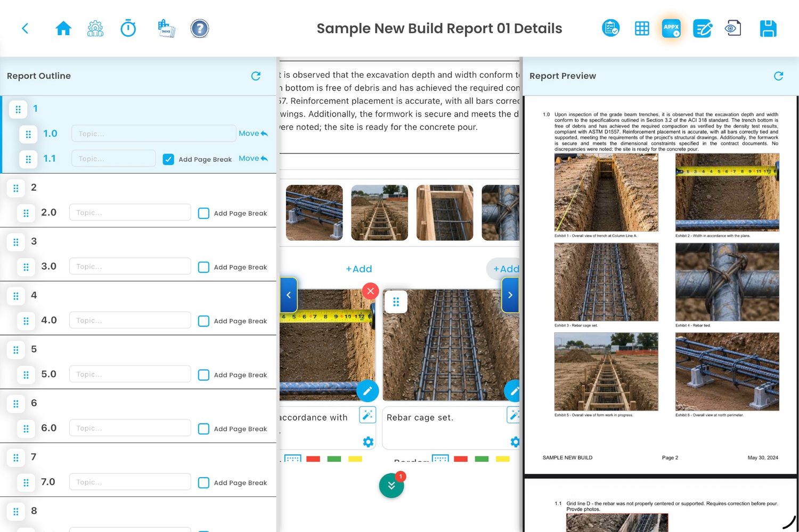This screenshot has width=799, height=532.
Task: Enable Add Page Break for item 7.0
Action: (203, 482)
